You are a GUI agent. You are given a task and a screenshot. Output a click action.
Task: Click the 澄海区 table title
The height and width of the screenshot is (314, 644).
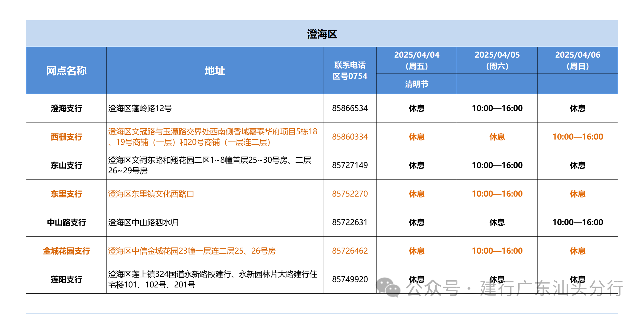click(x=322, y=34)
